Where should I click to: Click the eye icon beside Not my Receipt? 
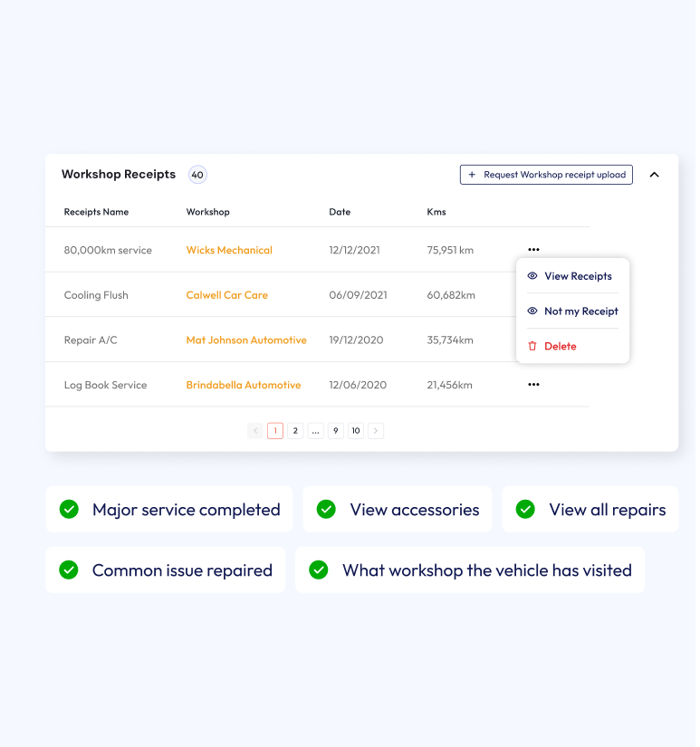[532, 311]
